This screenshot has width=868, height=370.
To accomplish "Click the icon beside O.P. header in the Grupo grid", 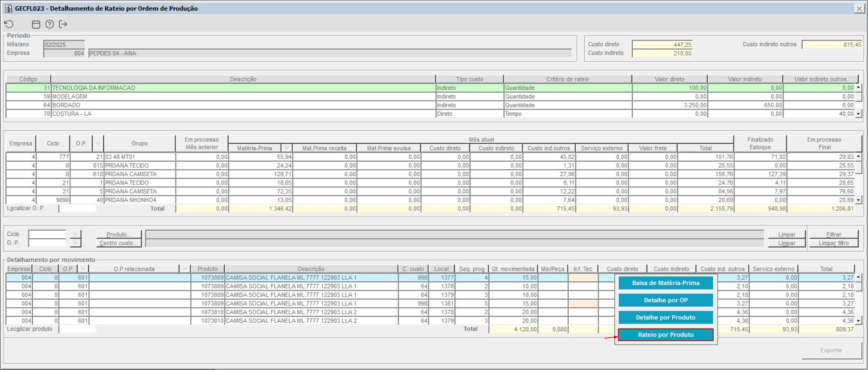I will (98, 143).
